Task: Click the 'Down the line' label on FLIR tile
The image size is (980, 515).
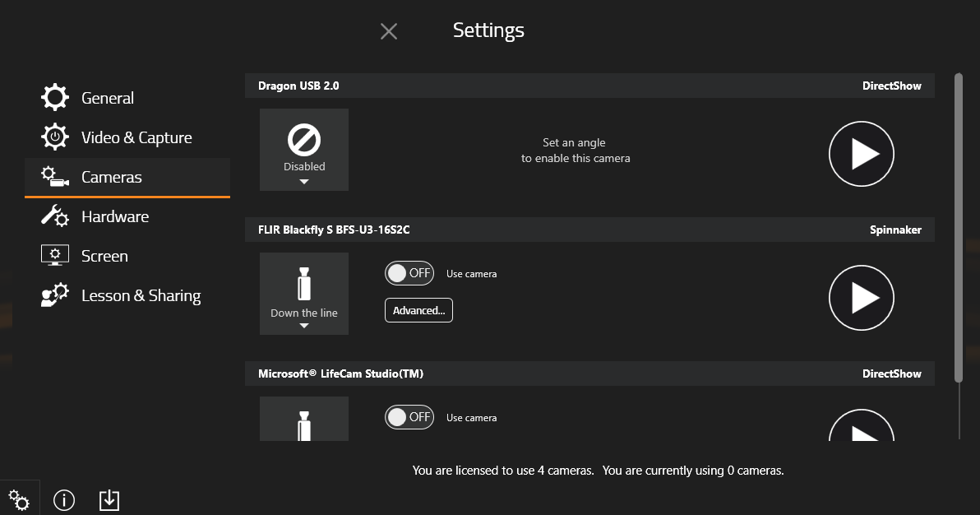Action: pyautogui.click(x=303, y=313)
